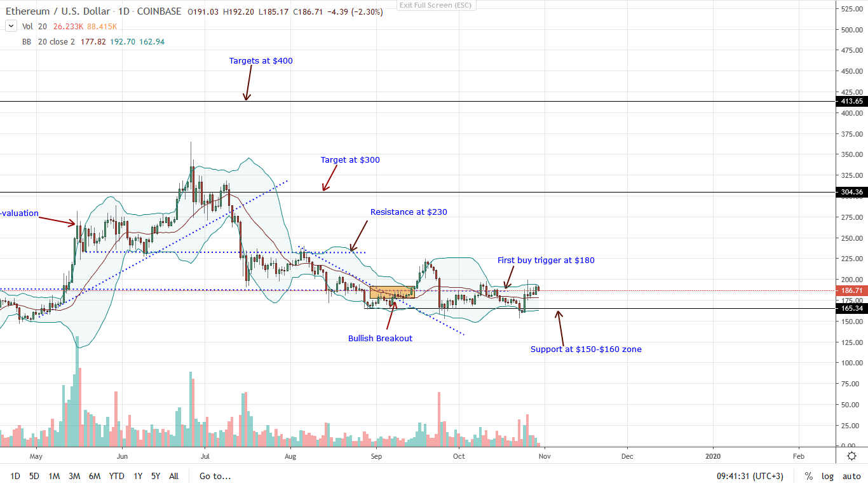Click the 413.65 price line label

point(851,101)
